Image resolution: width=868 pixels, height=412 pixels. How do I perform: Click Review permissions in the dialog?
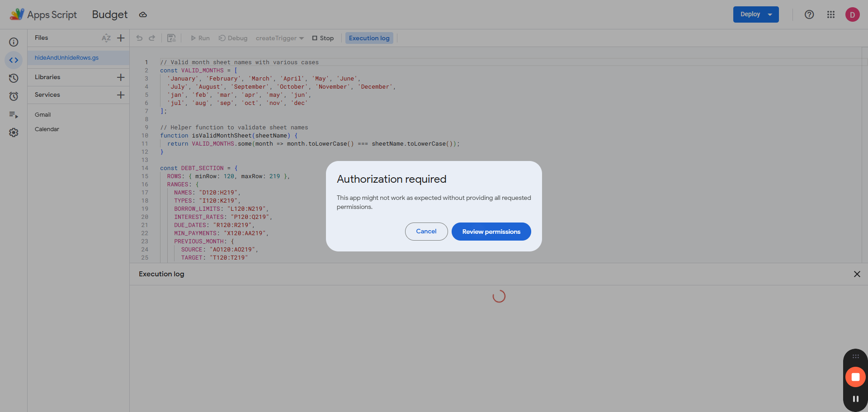tap(491, 232)
